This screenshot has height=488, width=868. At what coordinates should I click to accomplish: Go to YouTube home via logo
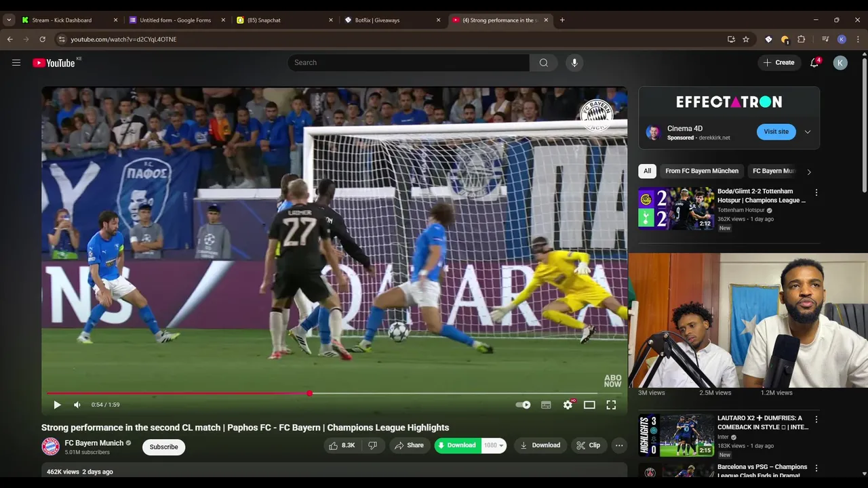[54, 63]
